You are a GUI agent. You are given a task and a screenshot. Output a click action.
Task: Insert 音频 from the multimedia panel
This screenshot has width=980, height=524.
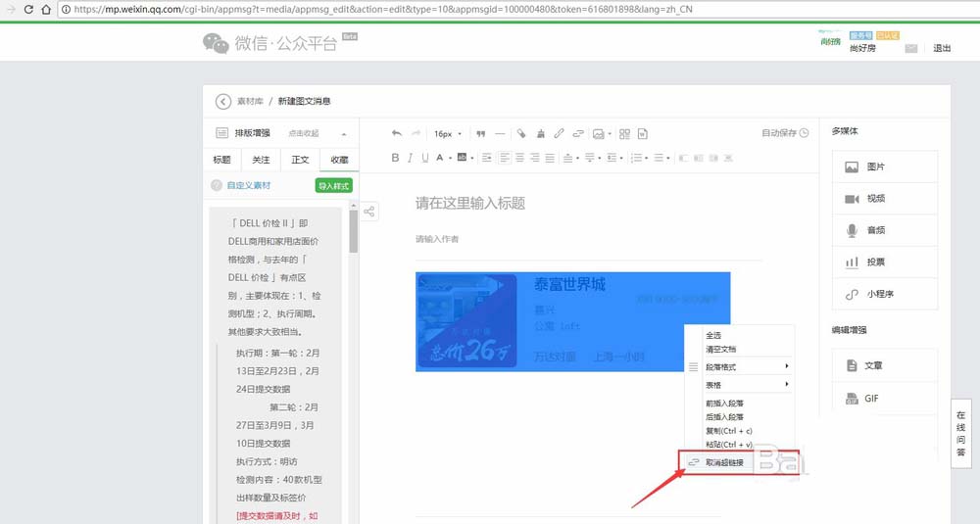coord(885,230)
